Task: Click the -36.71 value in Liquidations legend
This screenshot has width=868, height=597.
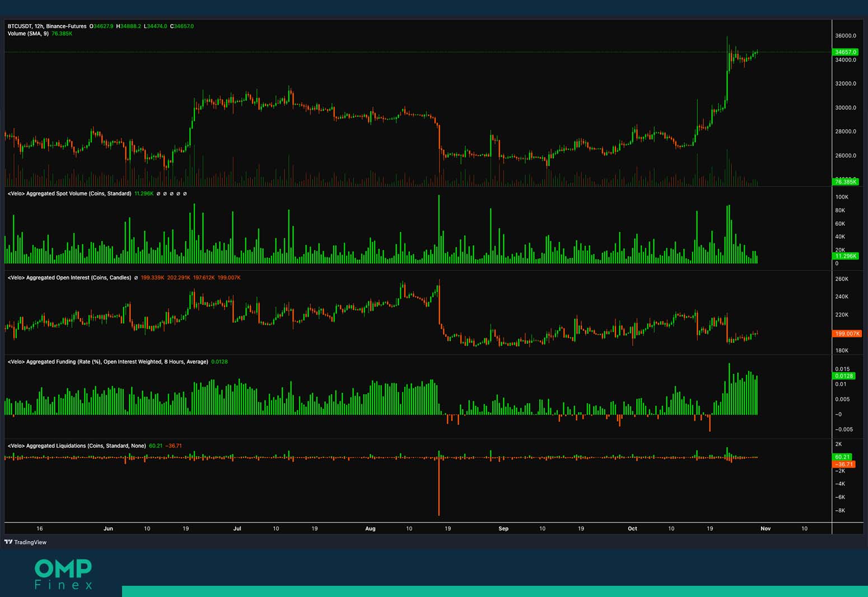Action: [174, 446]
